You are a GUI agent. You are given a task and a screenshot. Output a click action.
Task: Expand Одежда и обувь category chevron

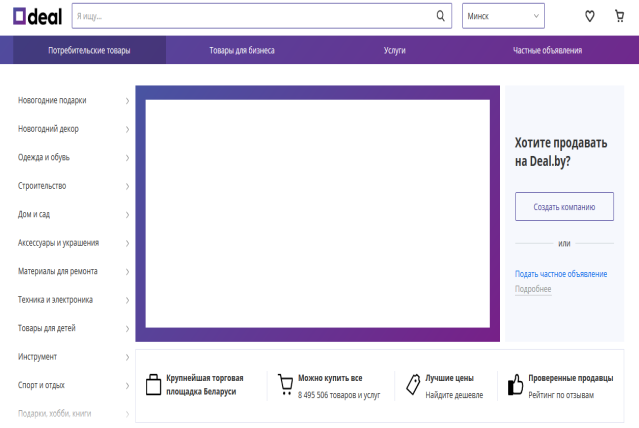point(127,158)
